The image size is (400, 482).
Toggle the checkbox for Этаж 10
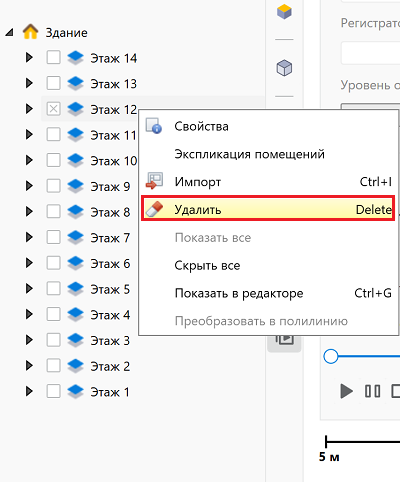53,160
